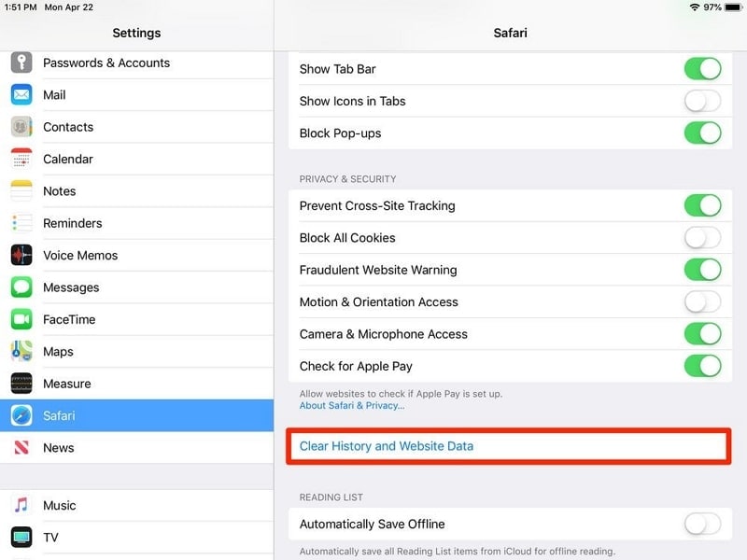
Task: Tap the status bar clock 1:51 PM
Action: (20, 7)
